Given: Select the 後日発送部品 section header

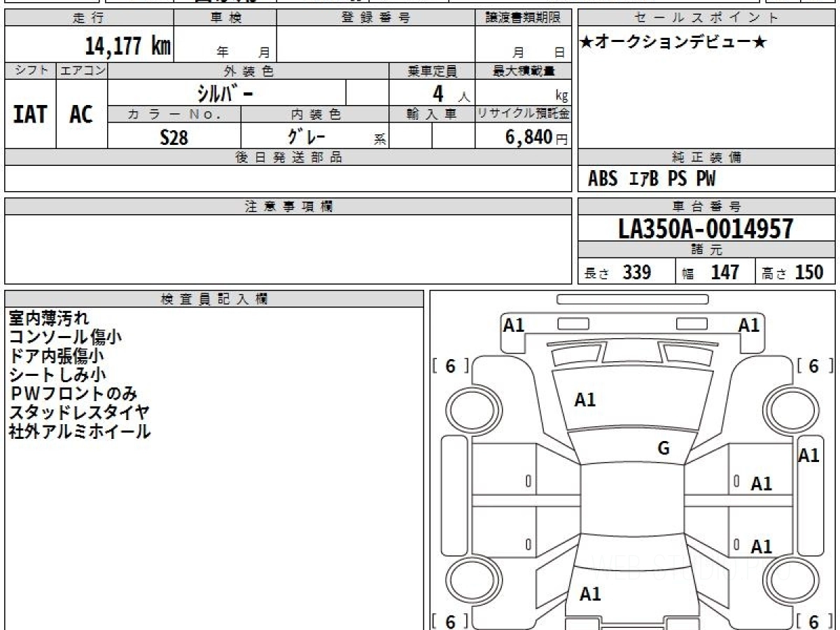Looking at the screenshot, I should click(288, 157).
